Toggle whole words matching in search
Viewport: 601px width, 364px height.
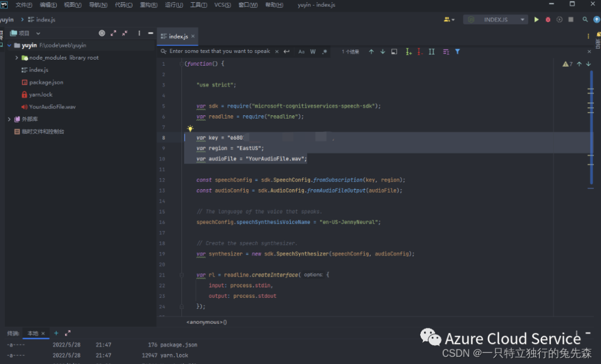click(313, 51)
